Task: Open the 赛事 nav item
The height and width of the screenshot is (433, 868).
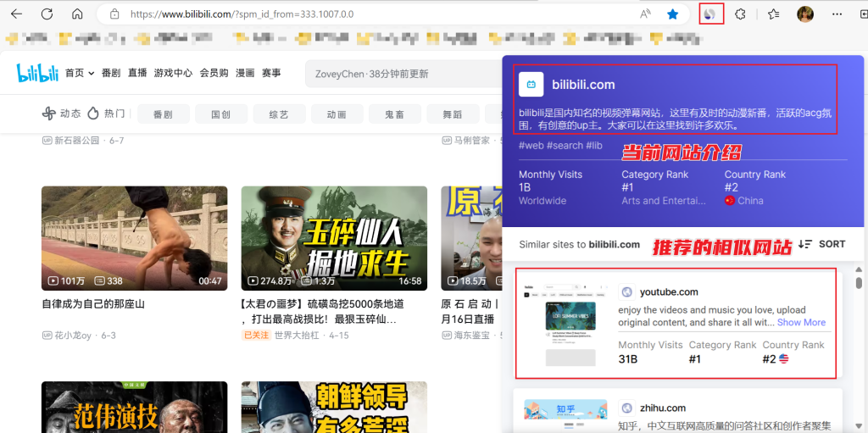Action: (271, 73)
